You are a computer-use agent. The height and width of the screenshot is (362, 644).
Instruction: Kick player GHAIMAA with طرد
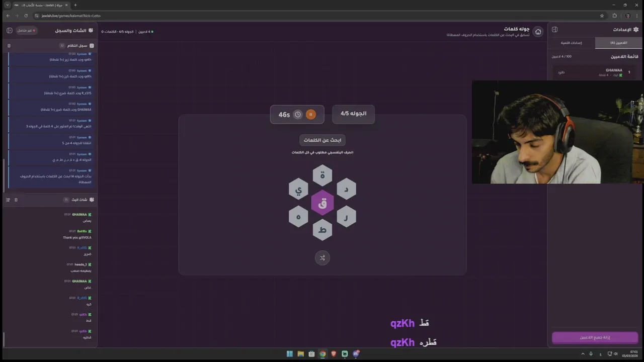coord(561,72)
